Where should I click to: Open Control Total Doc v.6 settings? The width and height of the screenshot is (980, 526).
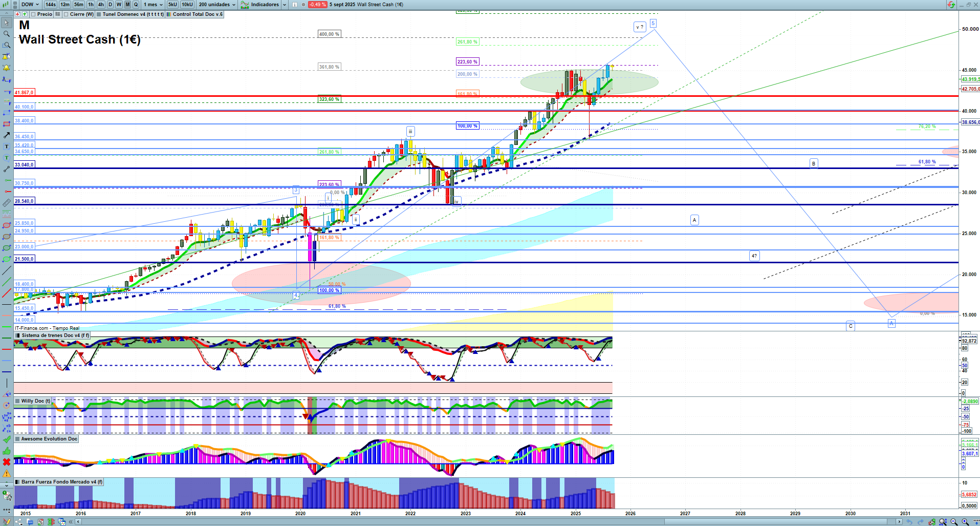click(x=194, y=14)
